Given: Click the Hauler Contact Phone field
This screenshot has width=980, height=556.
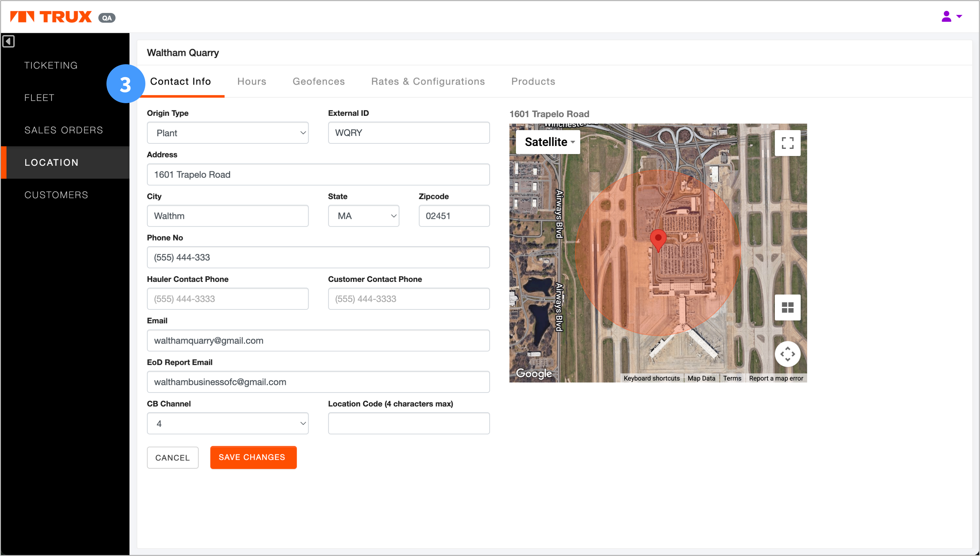Looking at the screenshot, I should coord(227,299).
